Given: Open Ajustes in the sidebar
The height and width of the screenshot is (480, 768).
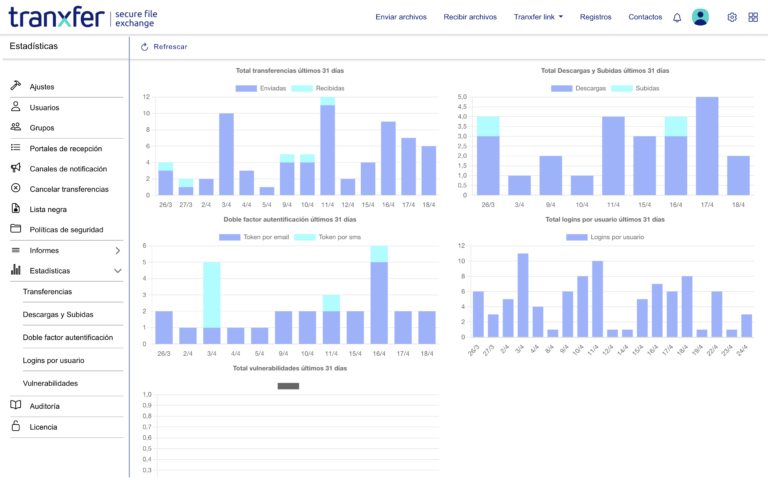Looking at the screenshot, I should (x=42, y=87).
